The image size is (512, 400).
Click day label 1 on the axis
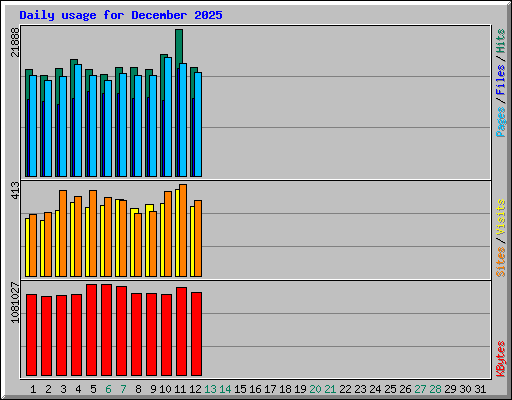click(x=33, y=389)
